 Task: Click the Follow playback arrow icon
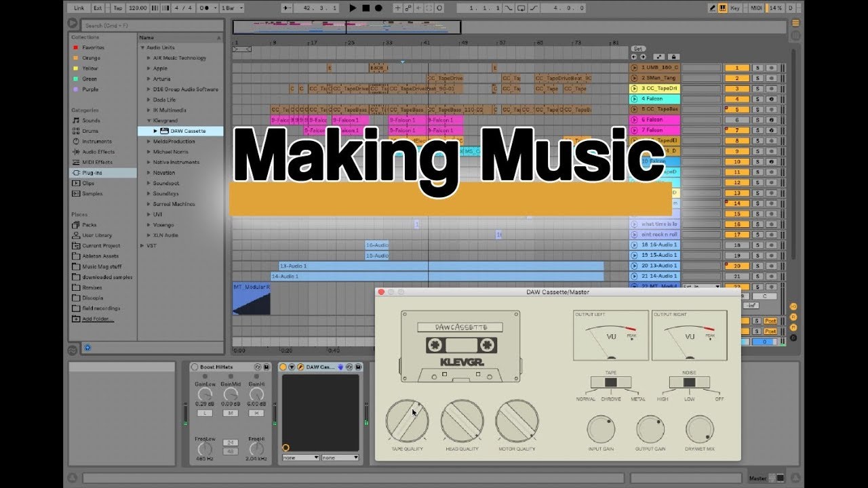pos(287,8)
